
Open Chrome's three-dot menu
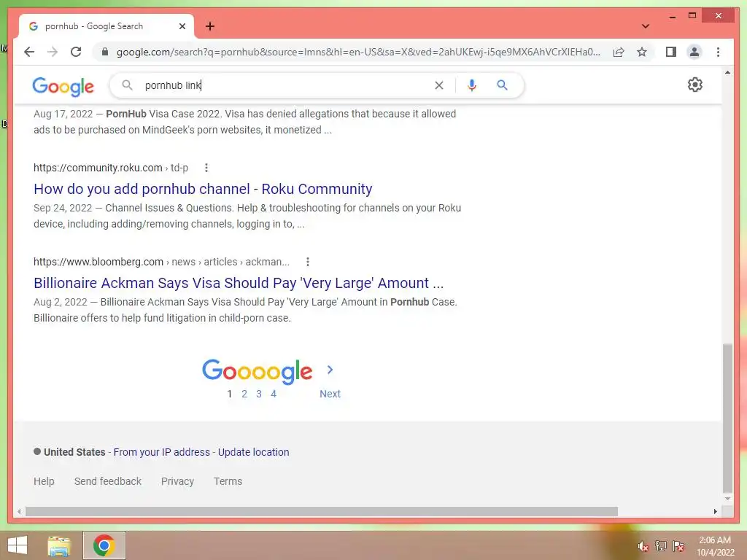pyautogui.click(x=718, y=52)
